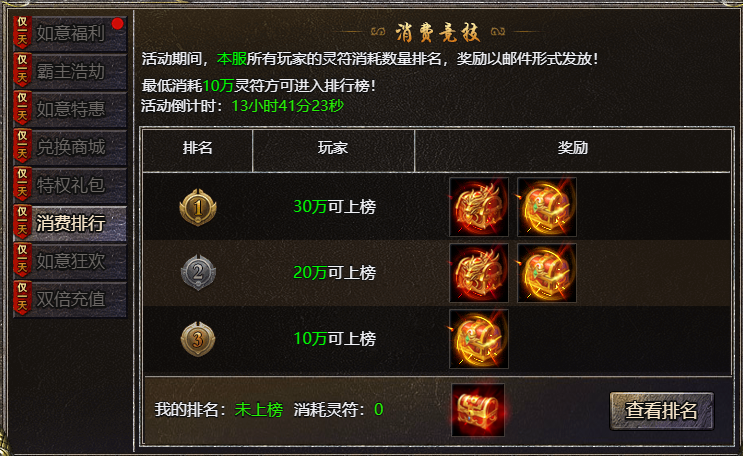Click the 奖励 column header
Viewport: 743px width, 456px height.
click(573, 148)
